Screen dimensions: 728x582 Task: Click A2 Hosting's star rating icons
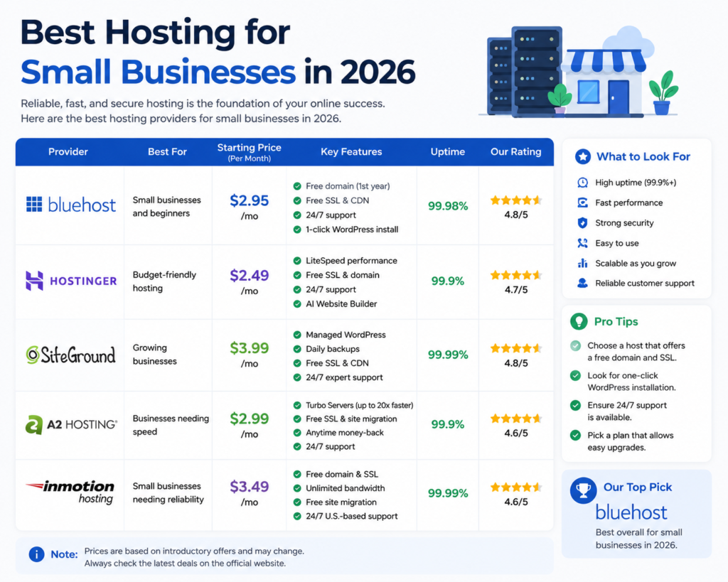pyautogui.click(x=516, y=419)
